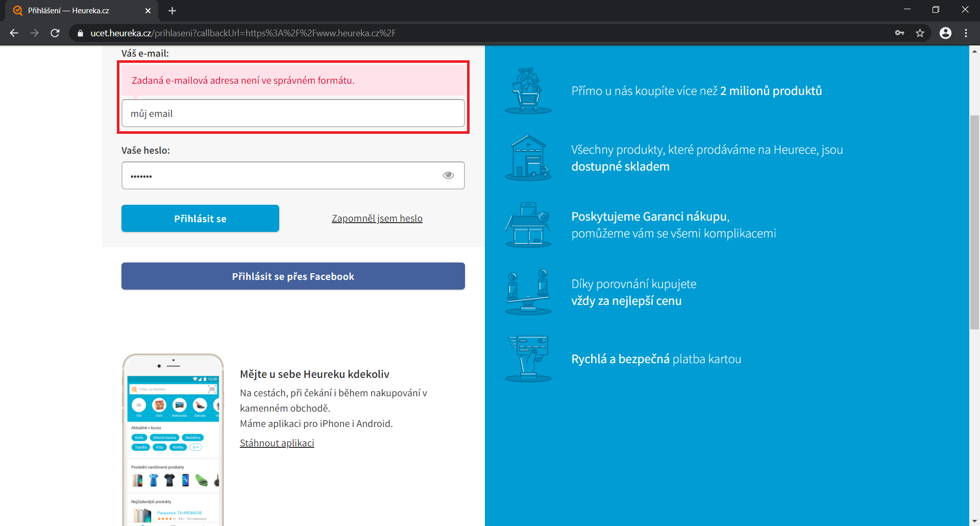
Task: Close the Přihlášení — Heureka.cz tab
Action: (x=148, y=11)
